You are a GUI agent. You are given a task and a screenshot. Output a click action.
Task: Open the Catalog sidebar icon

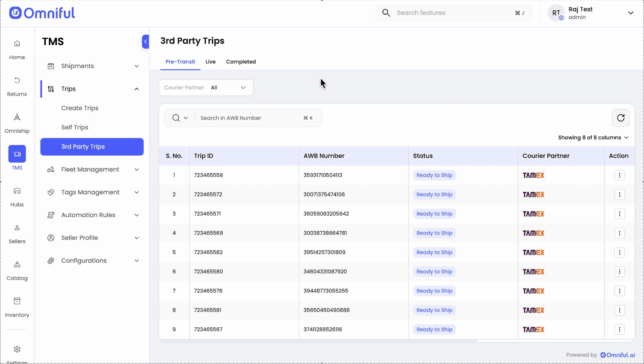click(x=17, y=265)
